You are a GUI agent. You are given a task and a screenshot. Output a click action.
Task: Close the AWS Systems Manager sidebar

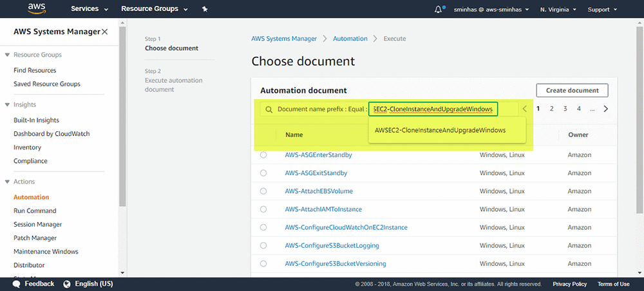click(105, 32)
